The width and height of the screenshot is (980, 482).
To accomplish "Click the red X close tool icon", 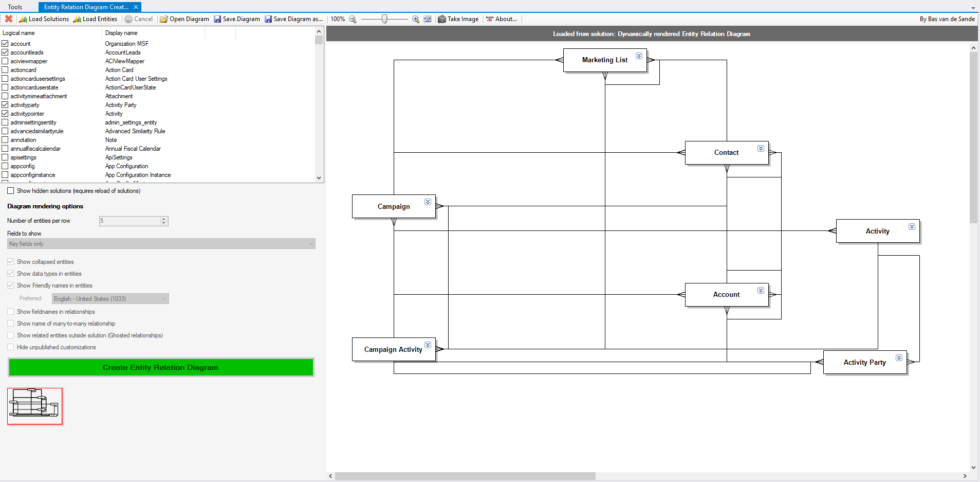I will pyautogui.click(x=9, y=19).
